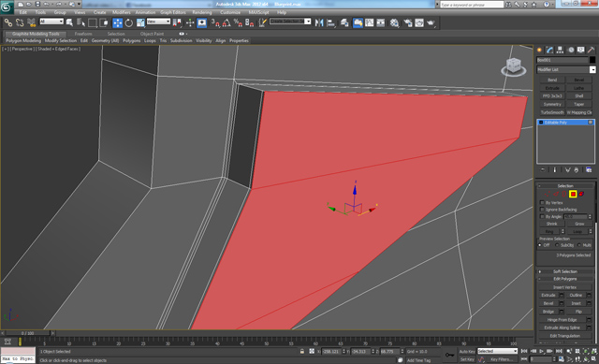The image size is (599, 364).
Task: Click the Extrude button in Edit Polygons
Action: coord(548,296)
